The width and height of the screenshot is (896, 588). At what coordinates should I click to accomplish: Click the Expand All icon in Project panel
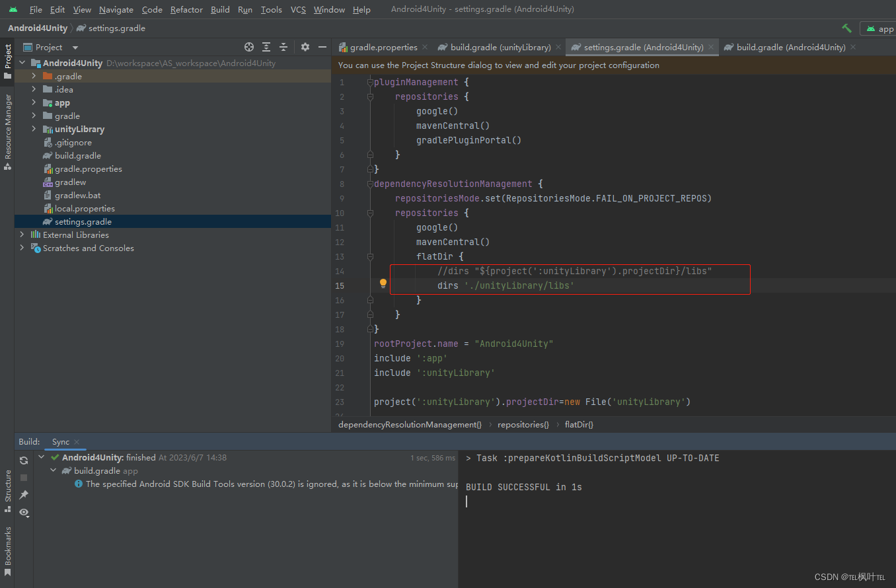point(266,47)
